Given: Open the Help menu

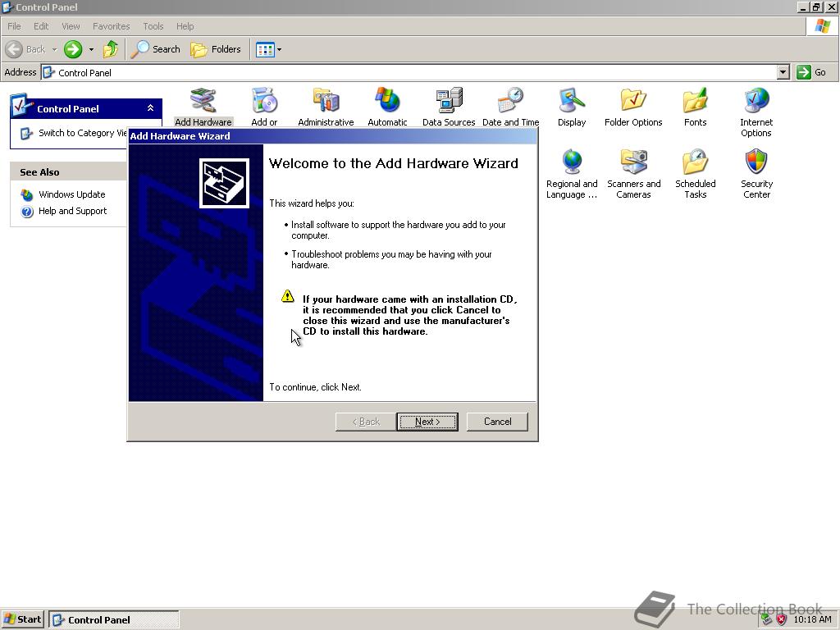Looking at the screenshot, I should [185, 26].
